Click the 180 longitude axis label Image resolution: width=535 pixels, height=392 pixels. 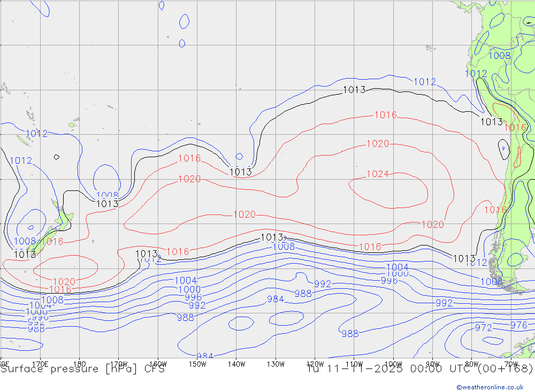[80, 364]
